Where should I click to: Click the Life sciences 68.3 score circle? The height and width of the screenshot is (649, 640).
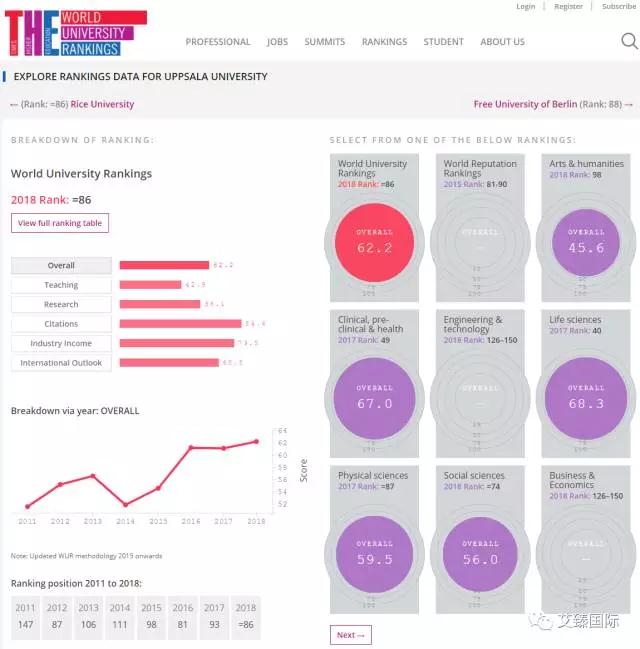(586, 397)
